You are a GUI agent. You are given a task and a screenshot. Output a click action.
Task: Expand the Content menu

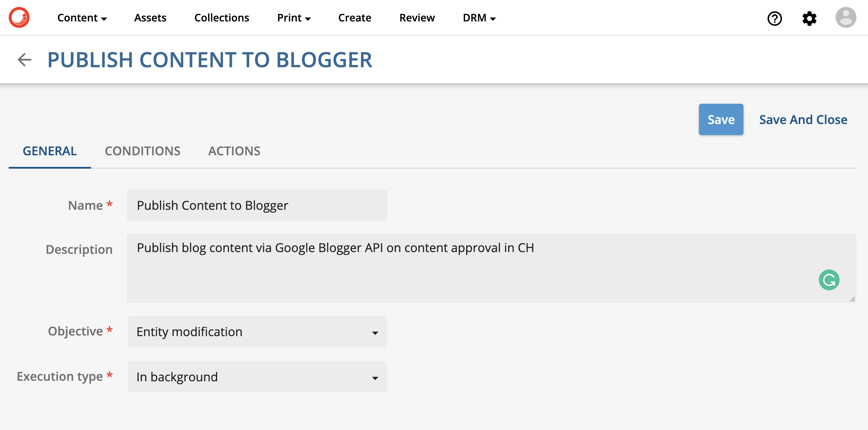click(x=82, y=18)
